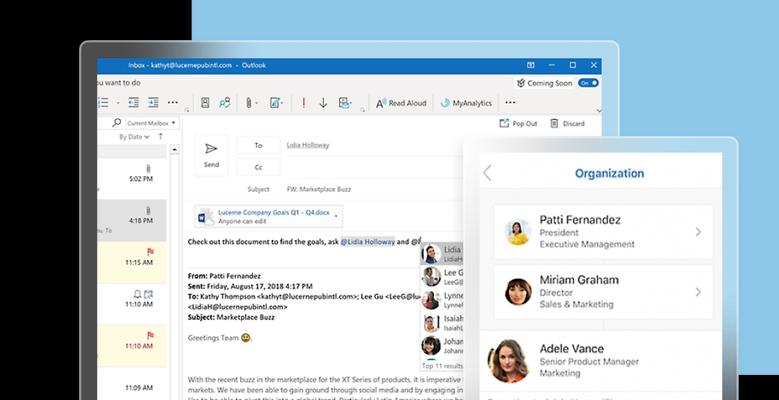The image size is (779, 400).
Task: Click the reminder bell icon on 11:10 AM message
Action: [x=138, y=294]
